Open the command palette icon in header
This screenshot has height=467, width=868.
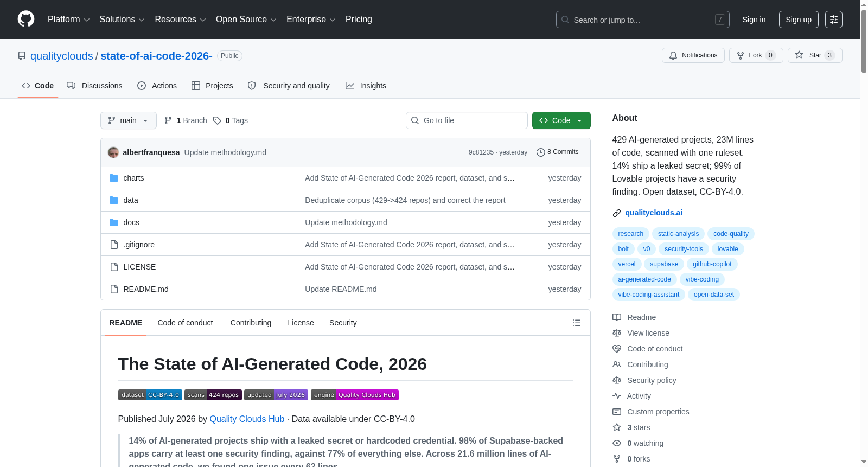(x=834, y=20)
